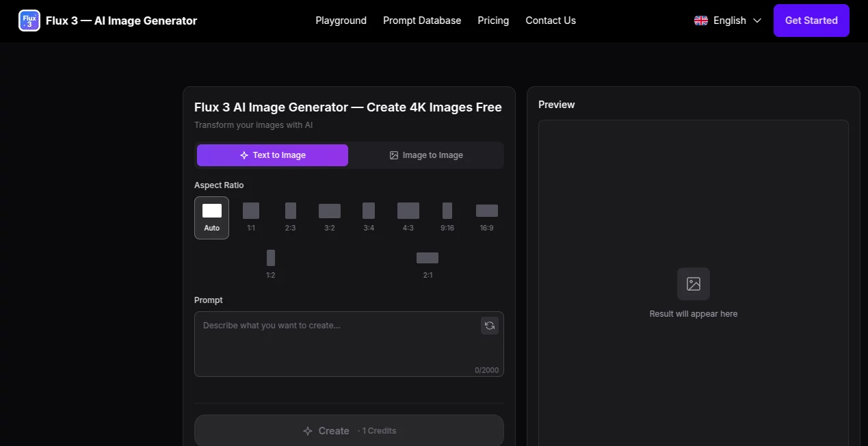868x446 pixels.
Task: Open the Prompt Database page
Action: [x=422, y=21]
